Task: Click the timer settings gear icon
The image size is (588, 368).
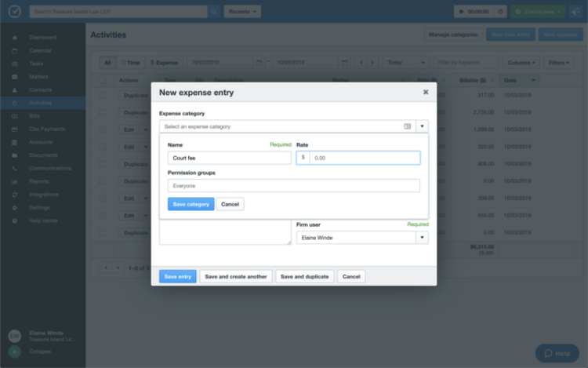Action: (500, 12)
